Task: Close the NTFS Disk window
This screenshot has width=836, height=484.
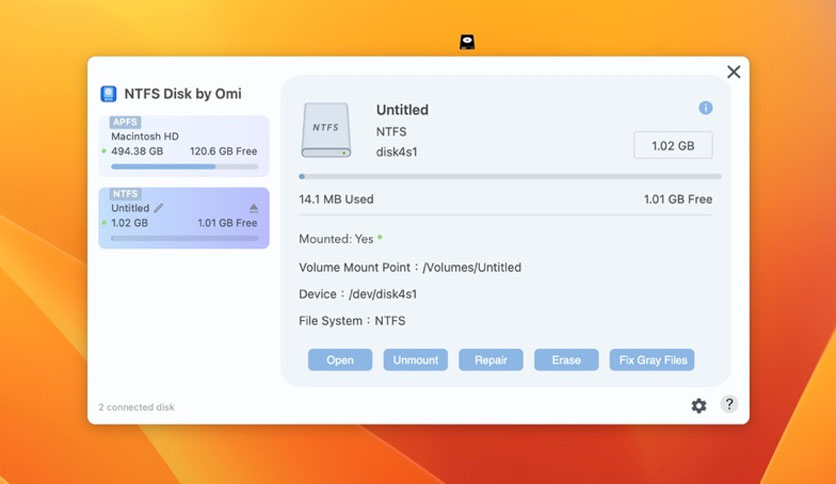Action: (x=734, y=72)
